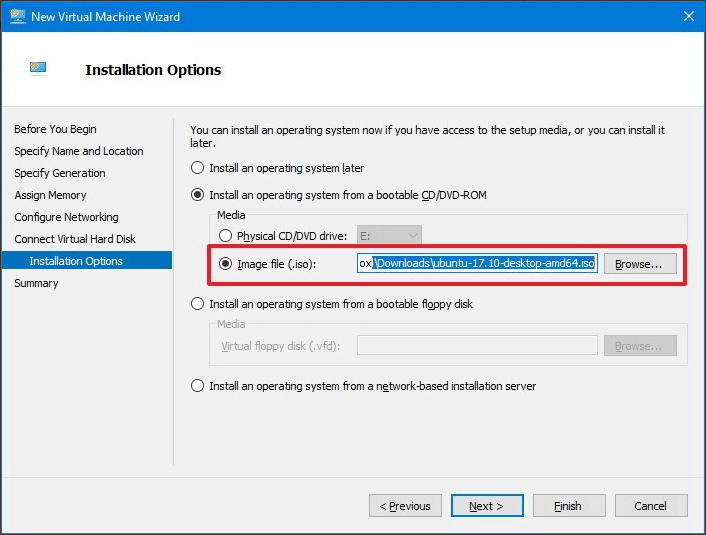Open the physical drive letter E: dropdown
The height and width of the screenshot is (535, 706).
(389, 236)
